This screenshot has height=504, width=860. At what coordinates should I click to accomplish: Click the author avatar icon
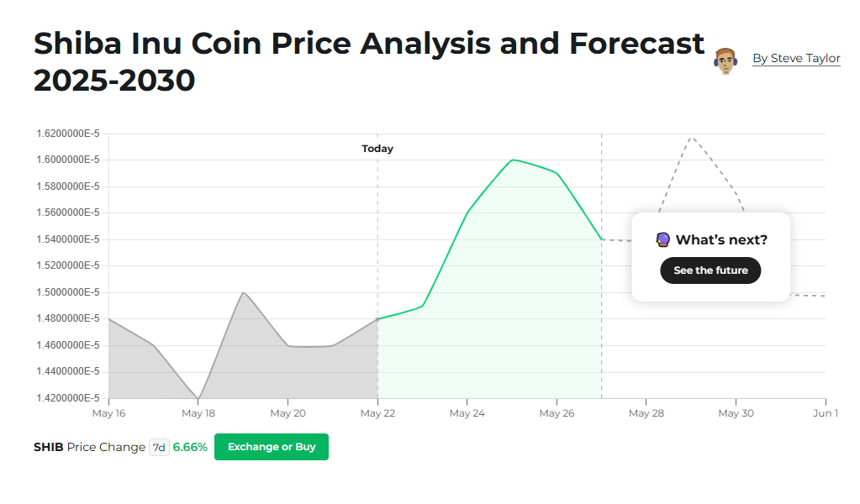725,60
